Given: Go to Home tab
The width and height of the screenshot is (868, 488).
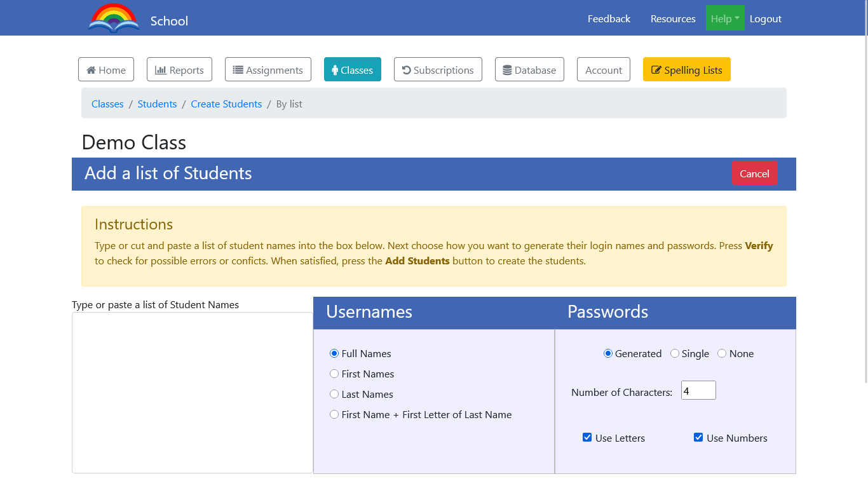Looking at the screenshot, I should coord(106,70).
